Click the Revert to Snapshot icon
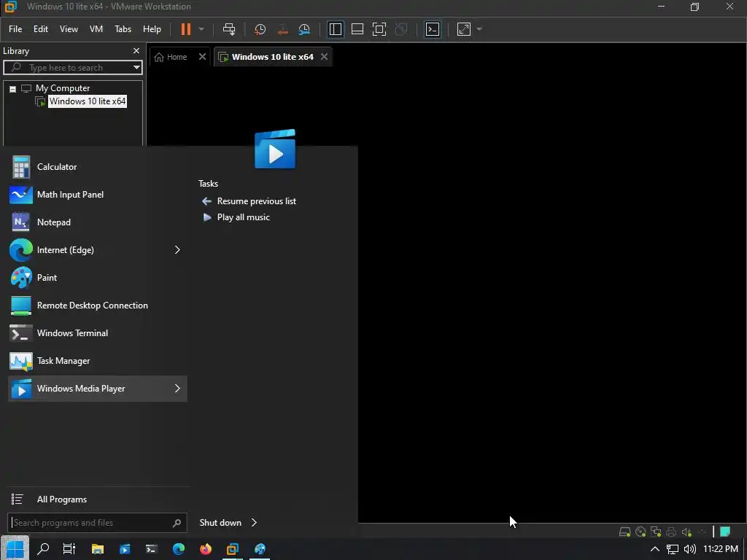Image resolution: width=747 pixels, height=560 pixels. point(282,29)
